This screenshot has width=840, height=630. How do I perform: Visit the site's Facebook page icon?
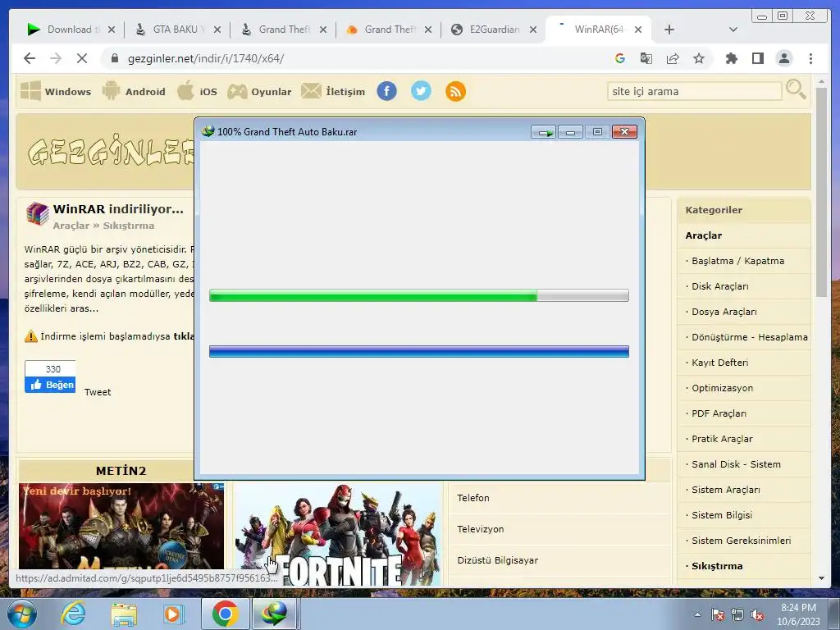pos(387,91)
